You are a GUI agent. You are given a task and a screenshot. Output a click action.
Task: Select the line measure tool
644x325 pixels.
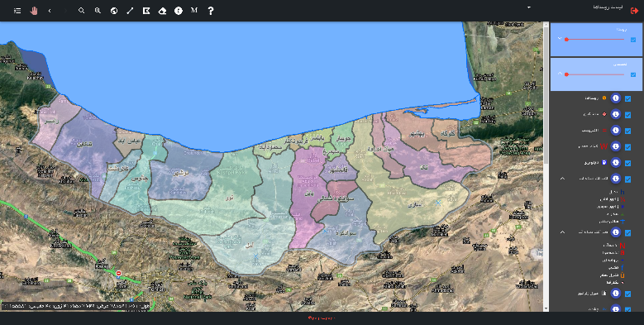point(130,11)
